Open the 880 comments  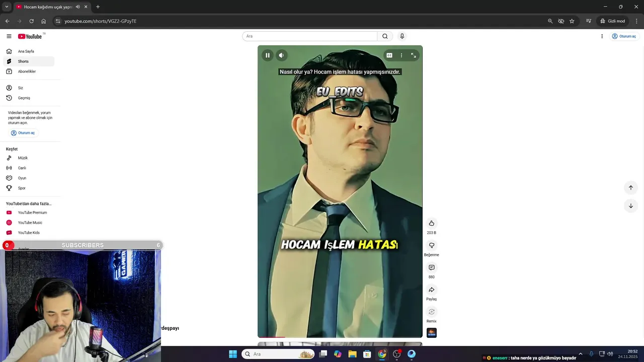(431, 267)
